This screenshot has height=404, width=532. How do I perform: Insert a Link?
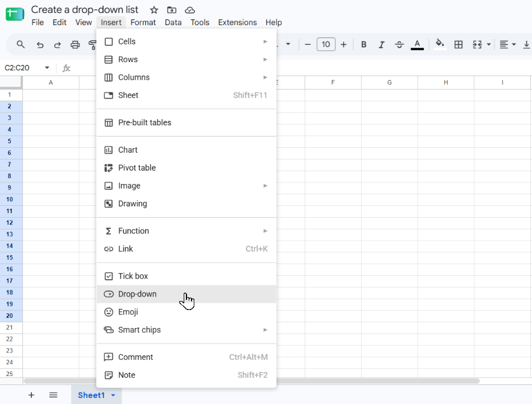(x=186, y=249)
